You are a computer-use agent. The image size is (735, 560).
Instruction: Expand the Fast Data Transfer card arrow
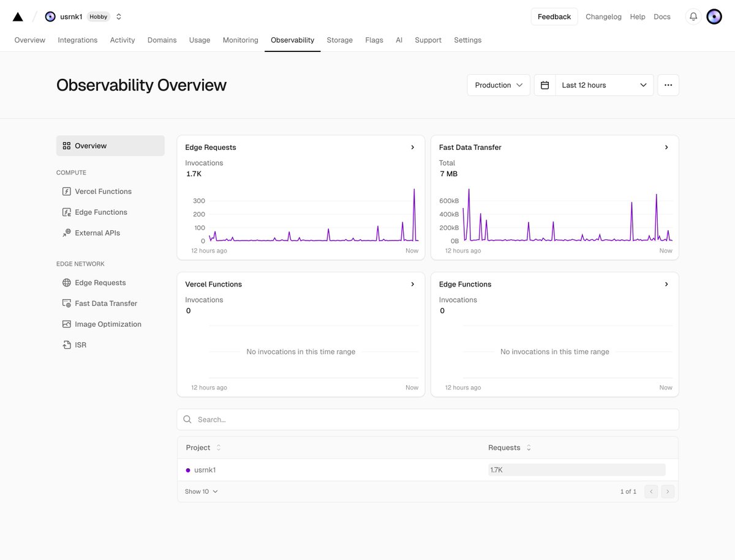pos(666,147)
